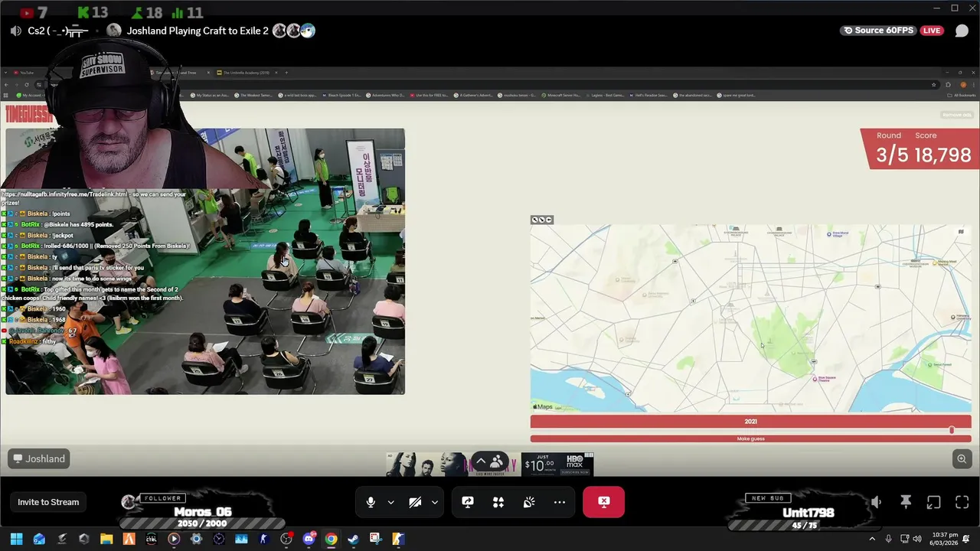Screen dimensions: 980x551
Task: Click the map expand icon
Action: click(x=961, y=231)
